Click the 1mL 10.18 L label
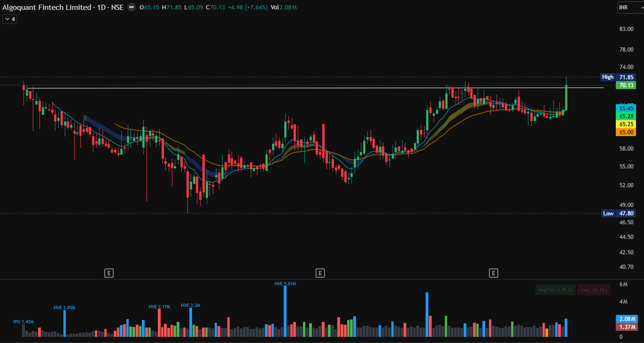Image resolution: width=644 pixels, height=343 pixels. pos(594,289)
